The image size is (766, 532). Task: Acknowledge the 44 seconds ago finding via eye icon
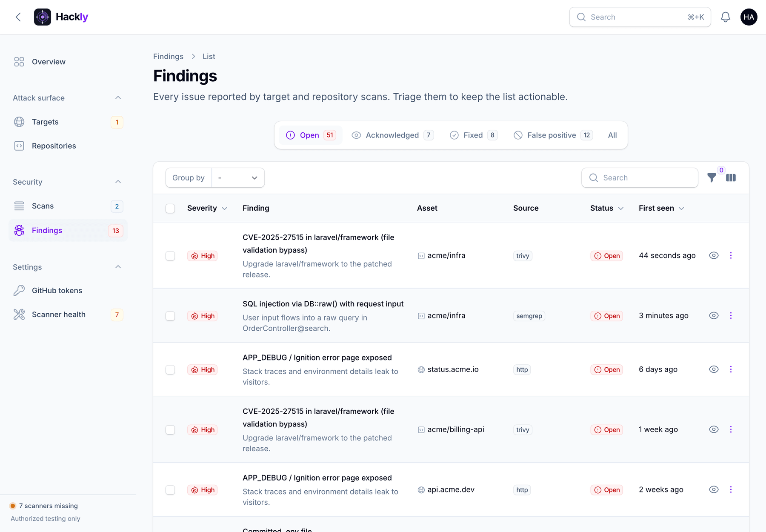click(x=714, y=255)
